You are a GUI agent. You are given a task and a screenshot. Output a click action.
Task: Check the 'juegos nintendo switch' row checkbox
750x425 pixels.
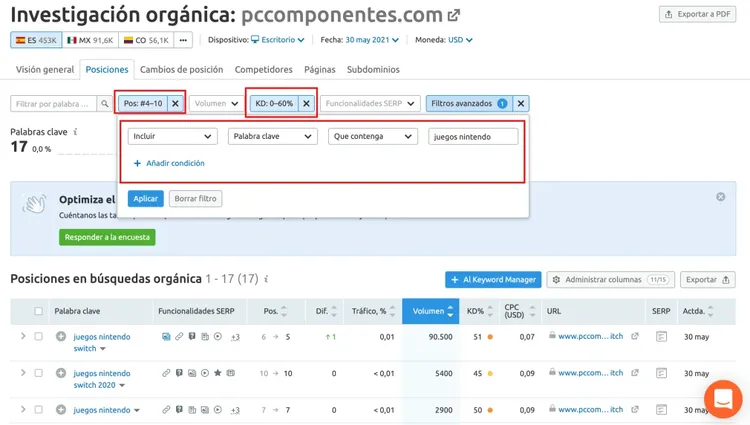click(x=38, y=337)
